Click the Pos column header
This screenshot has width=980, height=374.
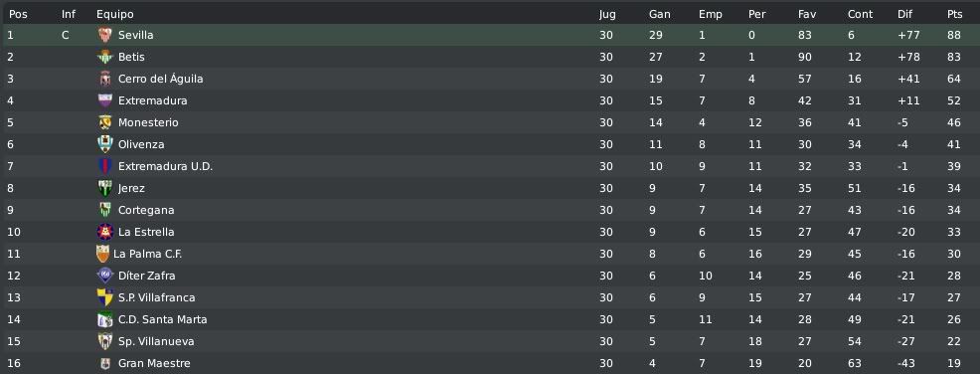18,14
